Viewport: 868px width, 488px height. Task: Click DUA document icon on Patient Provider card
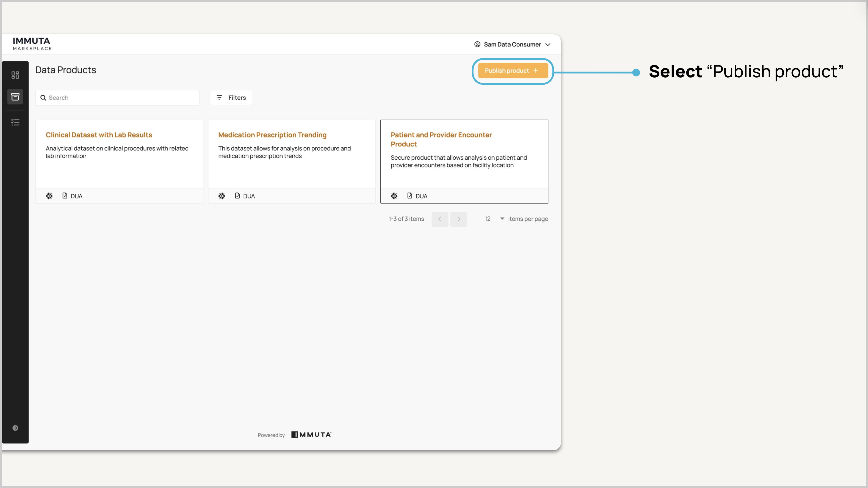[410, 196]
